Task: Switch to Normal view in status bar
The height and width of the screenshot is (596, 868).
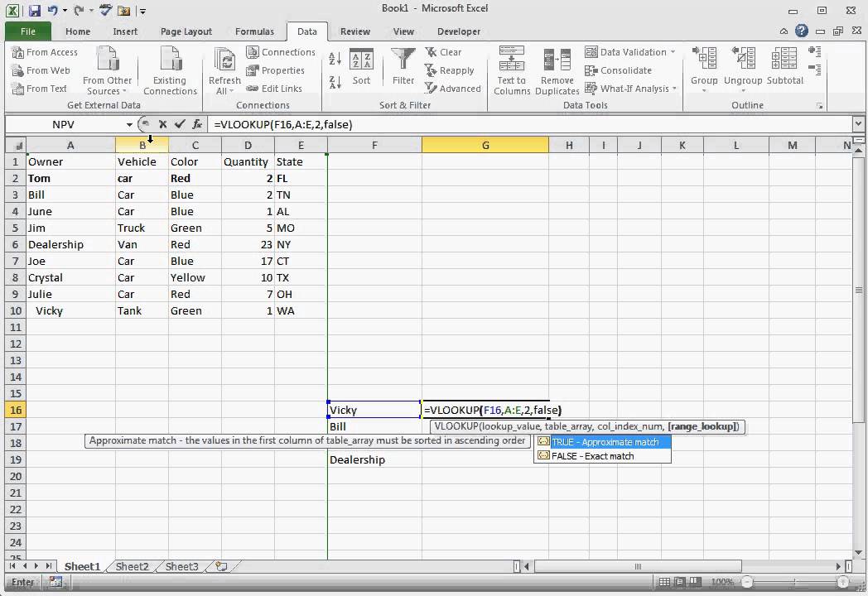Action: [664, 582]
